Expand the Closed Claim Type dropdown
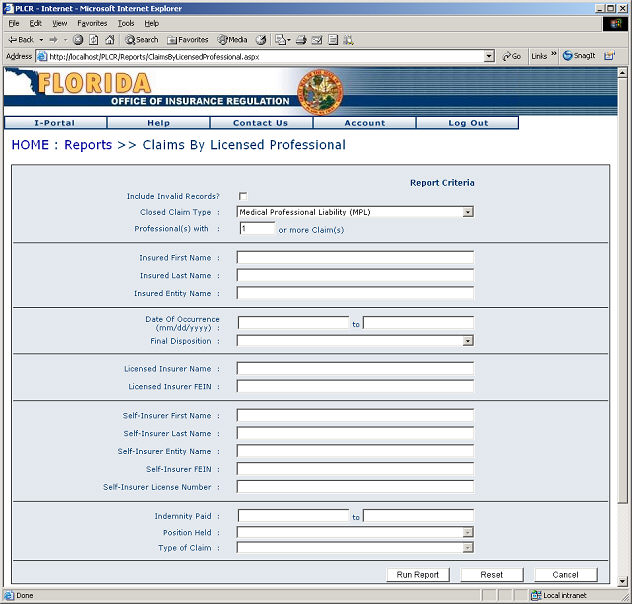 [x=467, y=212]
